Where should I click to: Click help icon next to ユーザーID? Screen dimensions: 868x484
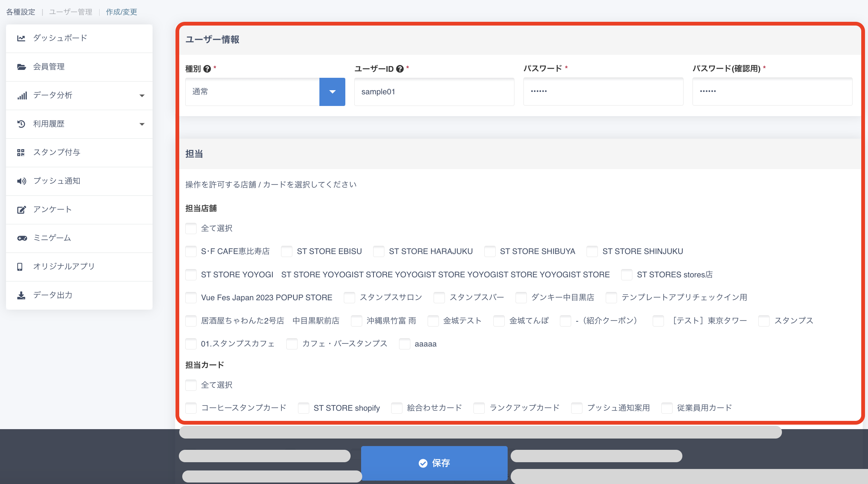[400, 69]
